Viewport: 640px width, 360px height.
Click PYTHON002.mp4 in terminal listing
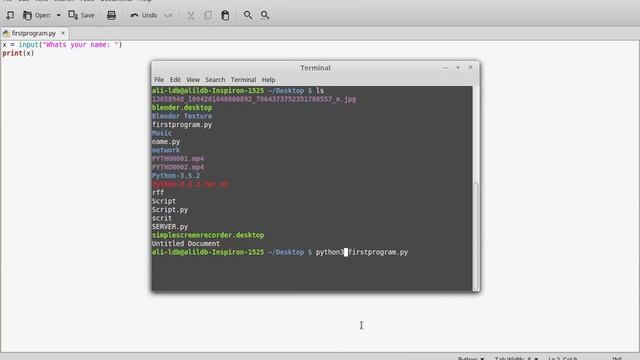click(178, 167)
